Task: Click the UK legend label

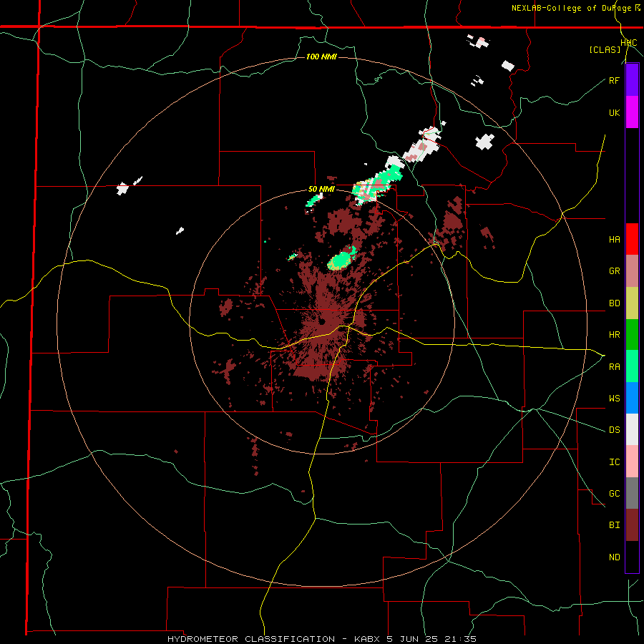Action: [x=614, y=113]
